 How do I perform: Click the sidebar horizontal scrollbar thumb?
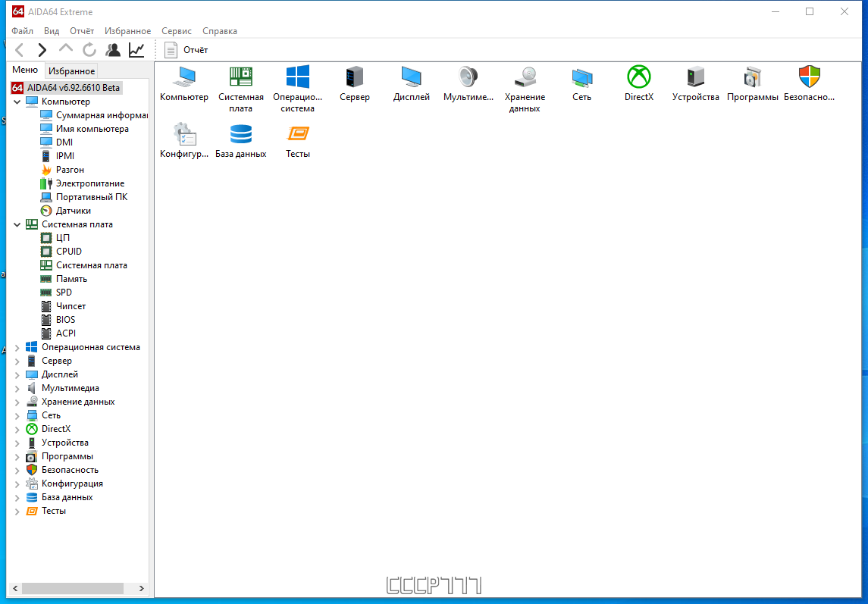pos(73,589)
